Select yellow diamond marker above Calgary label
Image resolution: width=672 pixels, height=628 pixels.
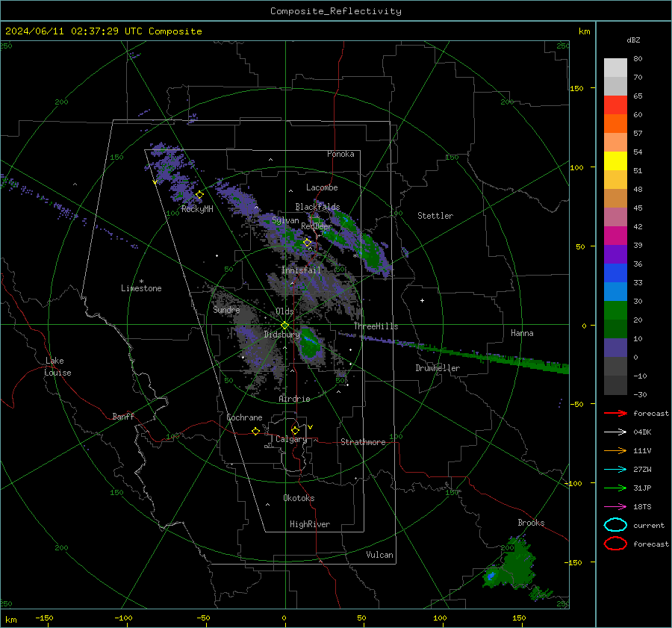point(295,430)
